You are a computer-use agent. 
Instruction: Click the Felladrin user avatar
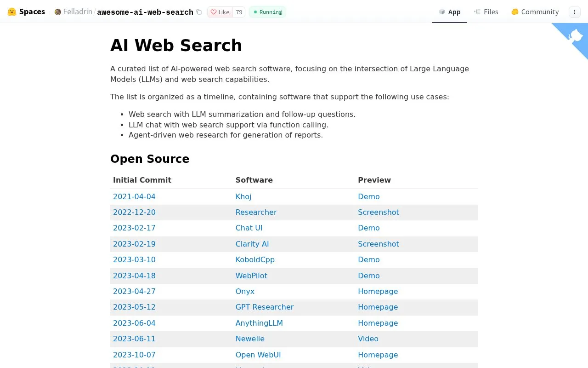point(58,12)
